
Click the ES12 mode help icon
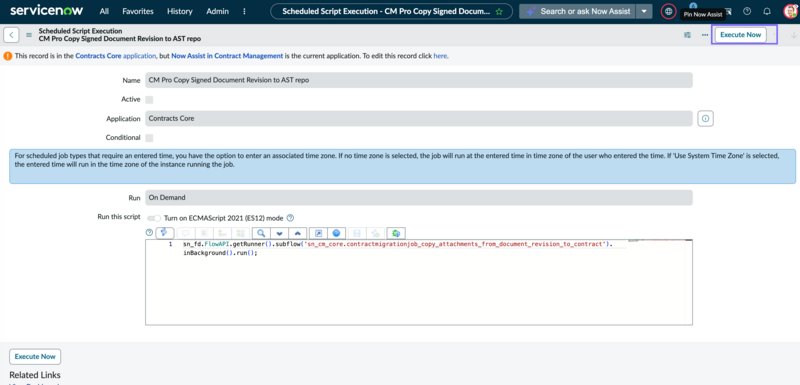(x=290, y=218)
